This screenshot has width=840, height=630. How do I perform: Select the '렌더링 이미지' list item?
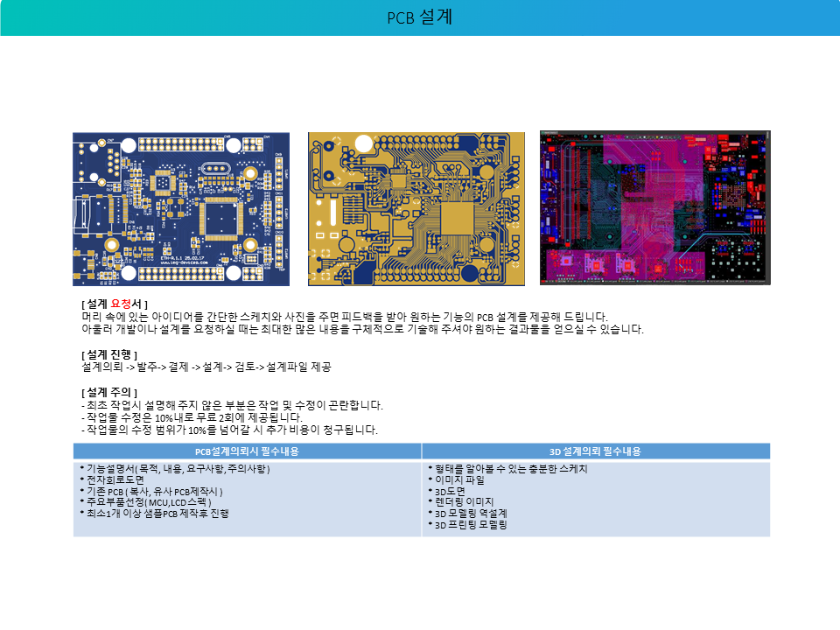tap(461, 502)
